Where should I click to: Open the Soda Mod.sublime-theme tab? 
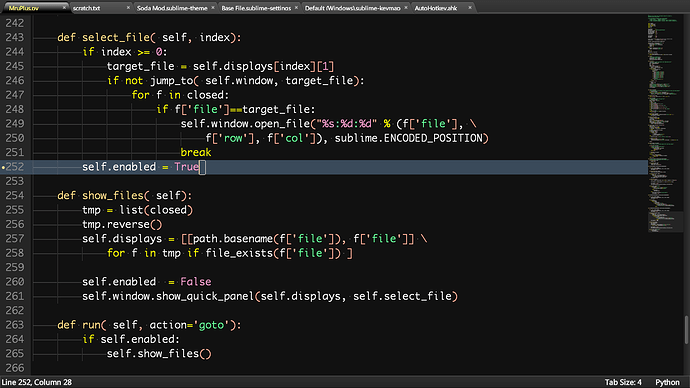click(x=172, y=8)
